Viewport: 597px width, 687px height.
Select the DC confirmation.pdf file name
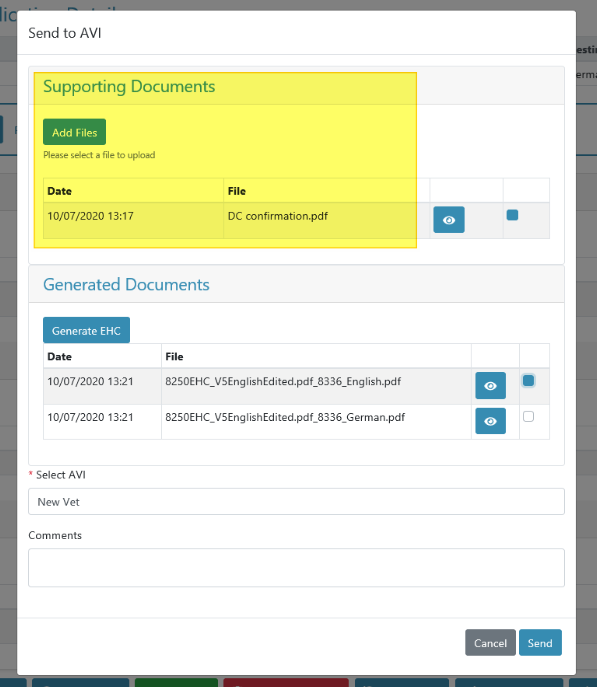point(278,216)
